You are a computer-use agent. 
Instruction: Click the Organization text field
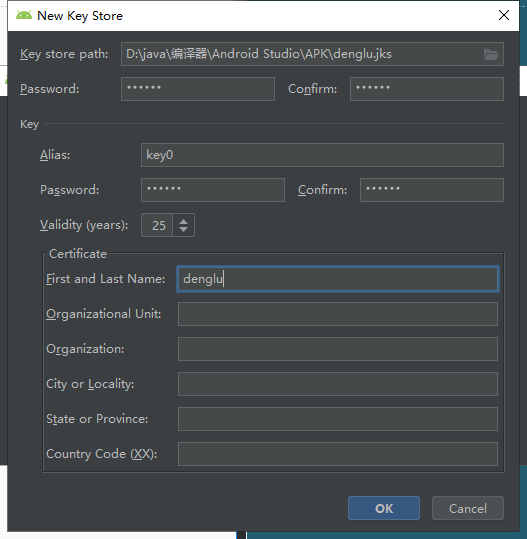point(338,349)
